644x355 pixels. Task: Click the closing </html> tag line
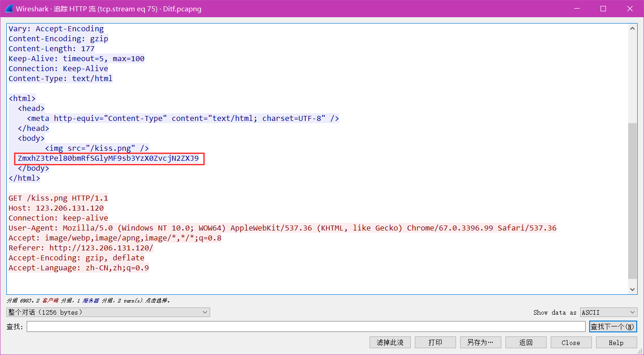(x=24, y=178)
